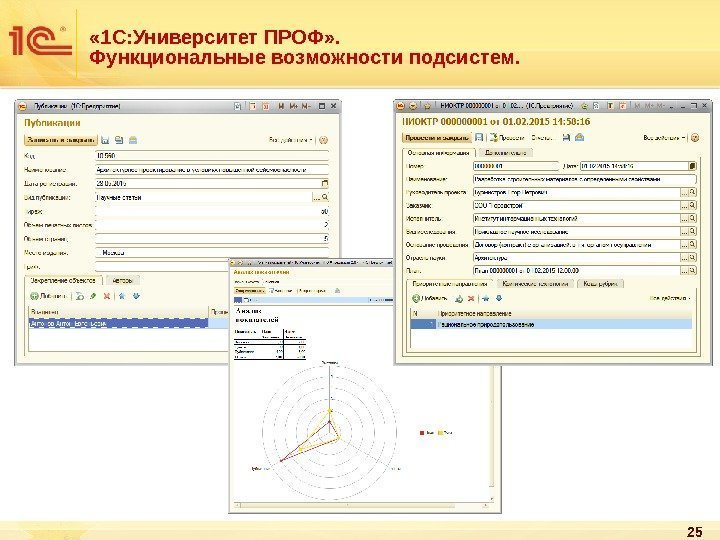
Task: Select the highlighted row in the Публикации table
Action: click(129, 323)
